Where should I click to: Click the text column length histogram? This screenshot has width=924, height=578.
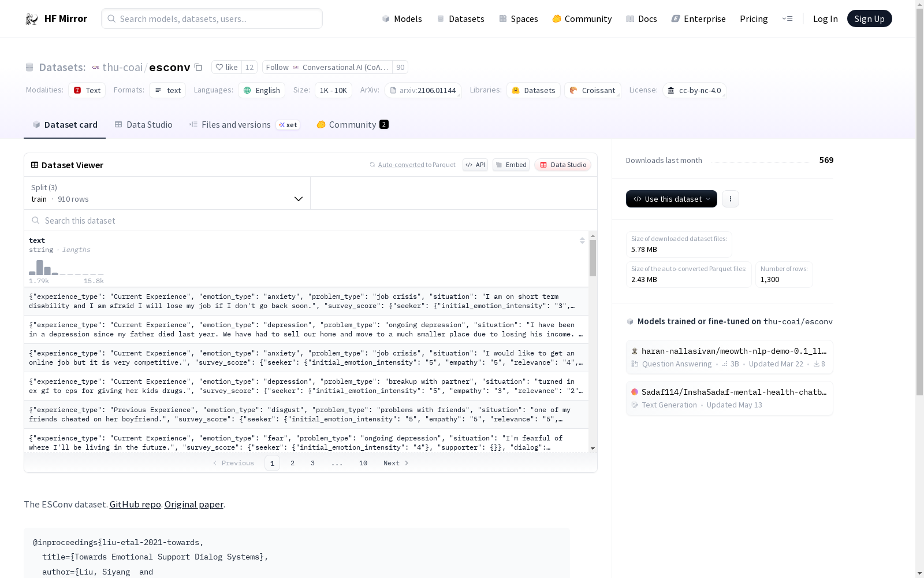coord(66,268)
